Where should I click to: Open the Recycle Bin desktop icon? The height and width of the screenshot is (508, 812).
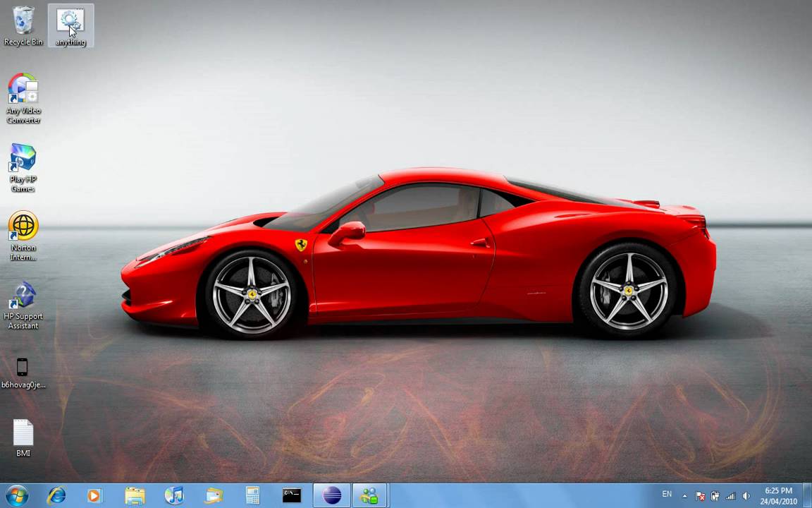[x=23, y=25]
